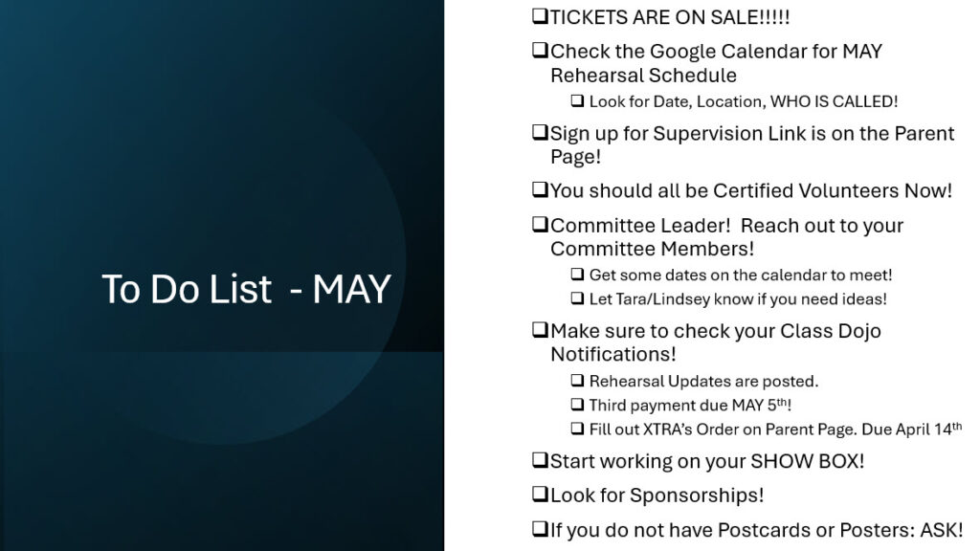Tick the Start working on SHOW BOX checkbox
This screenshot has width=980, height=551.
point(540,460)
